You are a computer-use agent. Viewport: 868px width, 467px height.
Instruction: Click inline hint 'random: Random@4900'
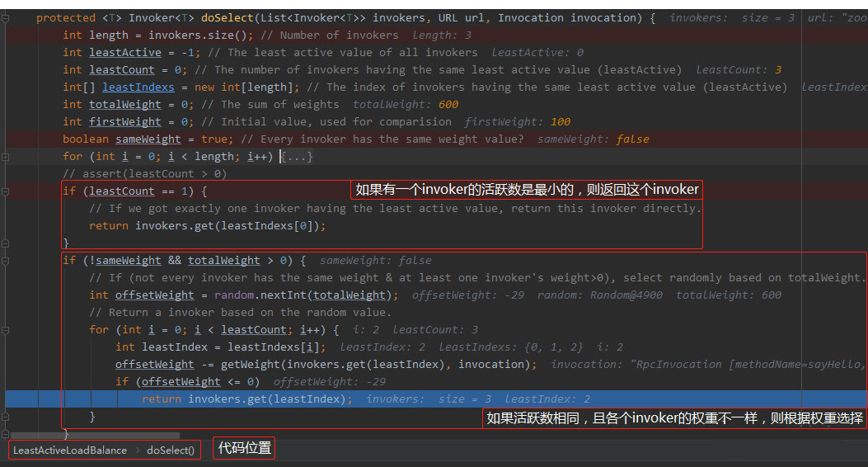599,295
